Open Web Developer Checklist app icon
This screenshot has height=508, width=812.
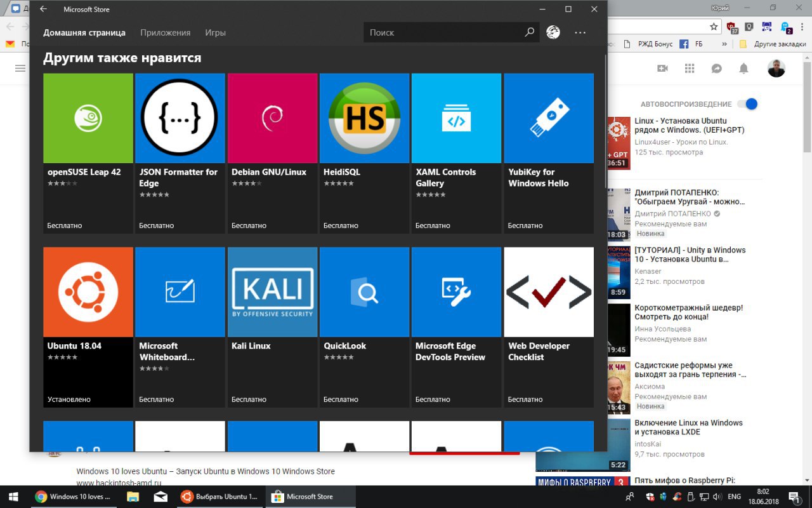coord(549,292)
